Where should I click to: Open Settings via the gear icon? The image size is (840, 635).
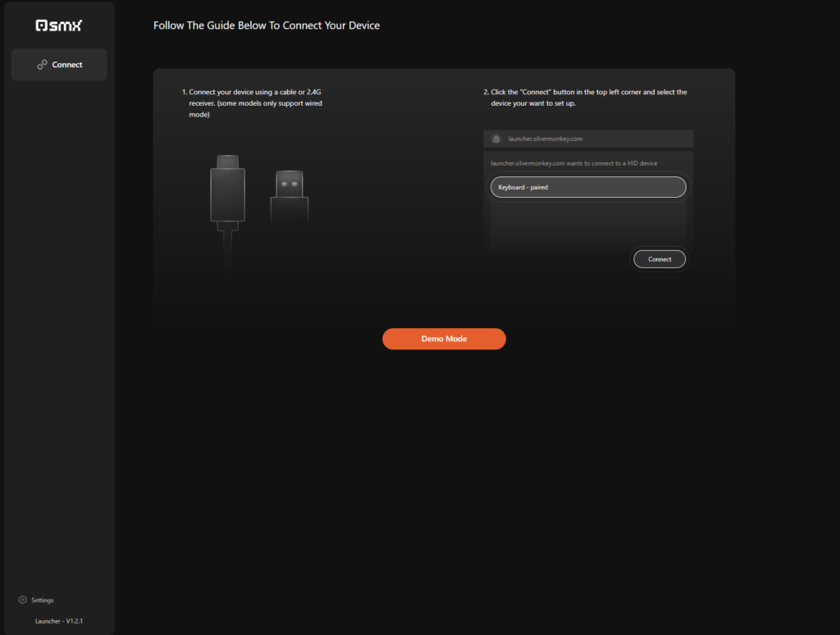click(23, 600)
